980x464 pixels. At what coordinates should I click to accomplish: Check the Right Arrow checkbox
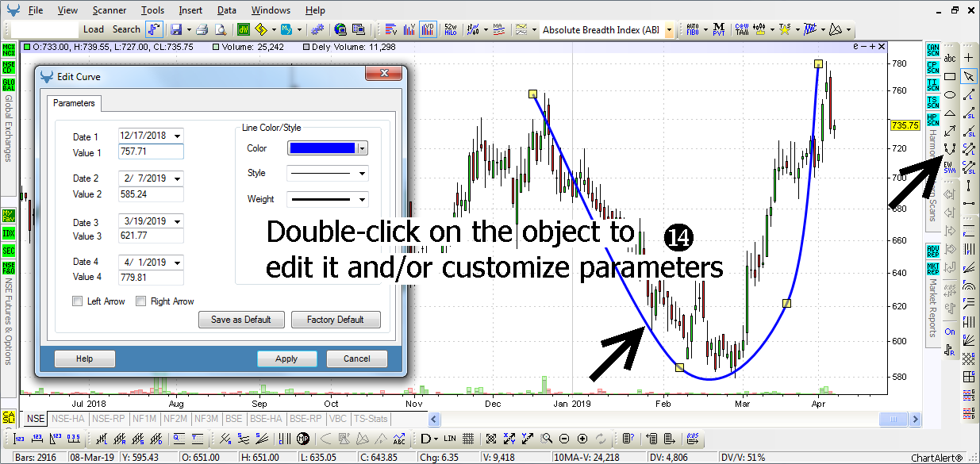coord(141,301)
